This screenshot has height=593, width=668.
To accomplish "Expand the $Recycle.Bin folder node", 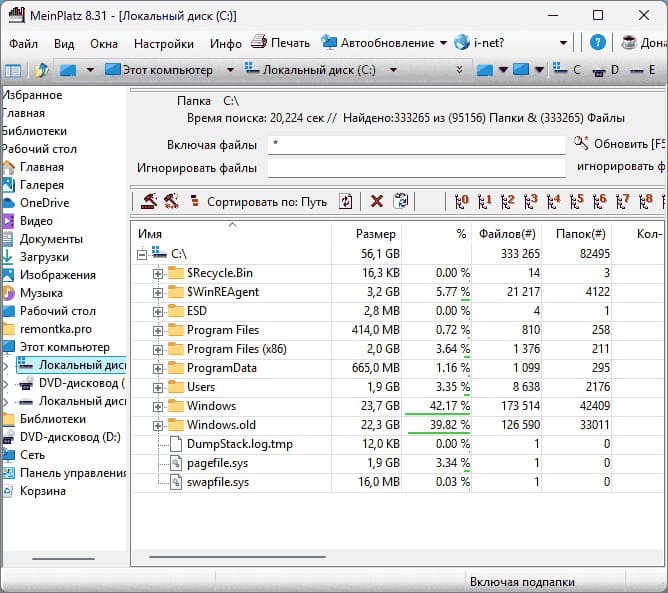I will coord(158,273).
